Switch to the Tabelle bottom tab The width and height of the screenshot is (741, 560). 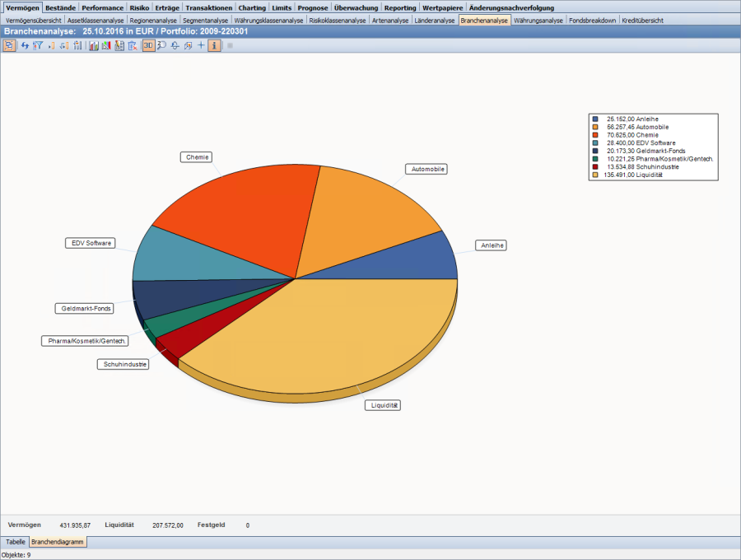click(x=16, y=542)
